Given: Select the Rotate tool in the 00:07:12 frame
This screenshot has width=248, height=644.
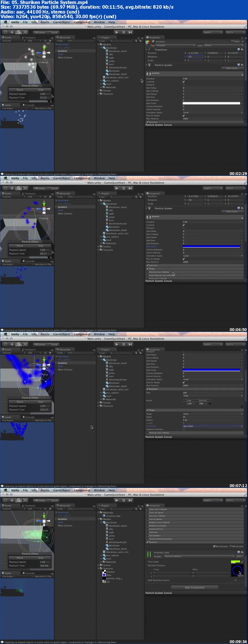Looking at the screenshot, I should (19, 344).
